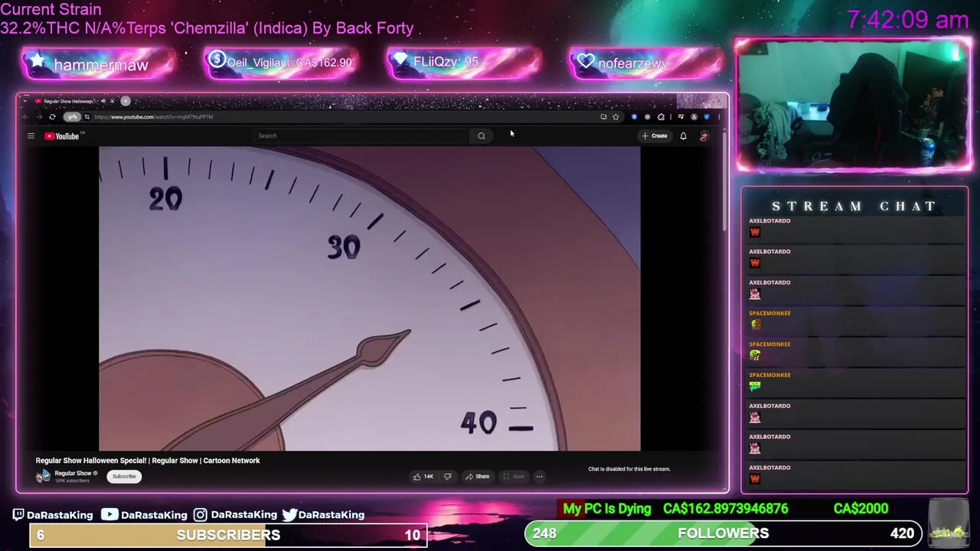Viewport: 980px width, 551px height.
Task: Focus the YouTube Search field
Action: point(361,136)
